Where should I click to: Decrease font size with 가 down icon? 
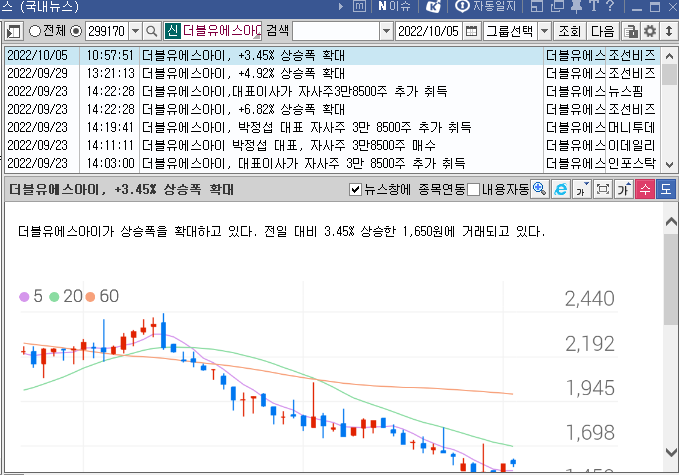[x=582, y=189]
